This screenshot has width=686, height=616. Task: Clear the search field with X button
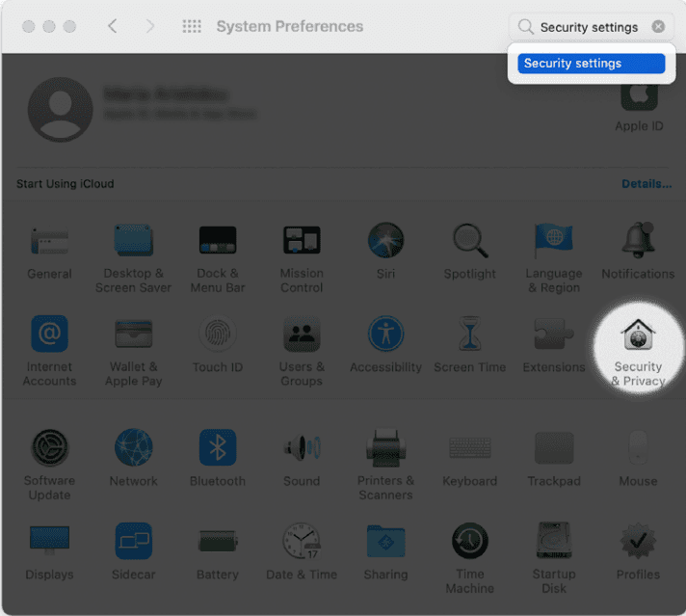(658, 27)
